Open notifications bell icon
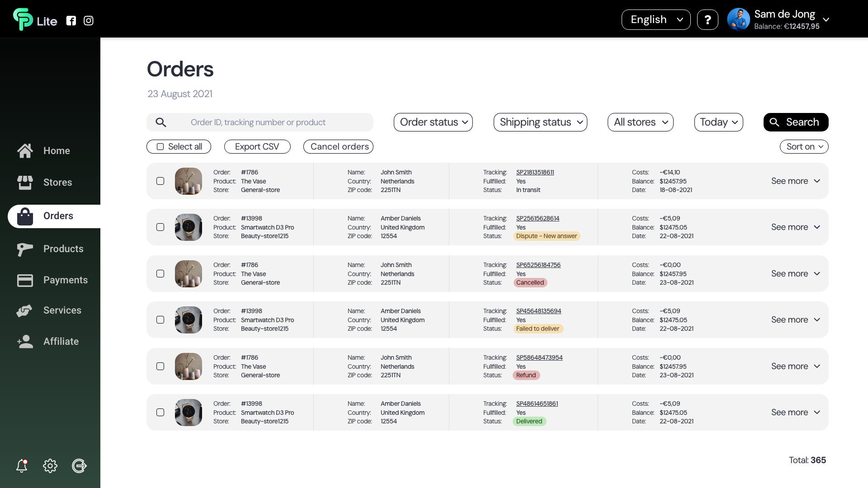 [22, 465]
